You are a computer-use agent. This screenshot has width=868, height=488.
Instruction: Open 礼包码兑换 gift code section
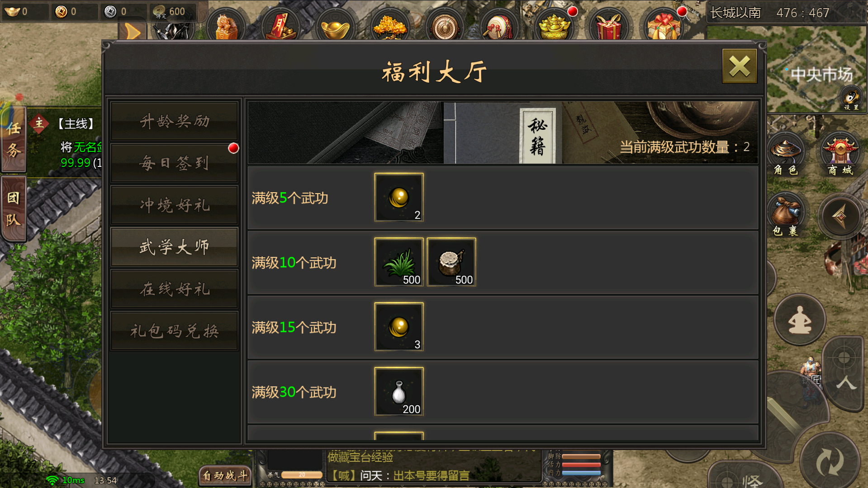point(174,331)
